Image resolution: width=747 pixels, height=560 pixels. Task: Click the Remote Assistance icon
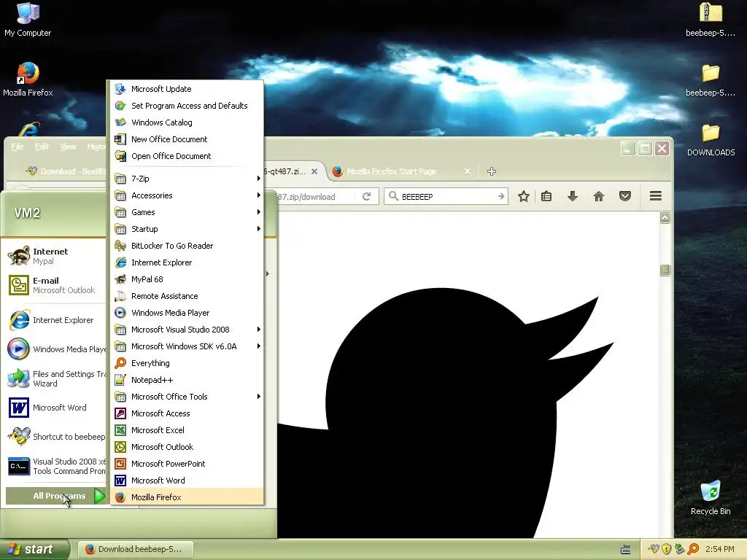coord(120,296)
